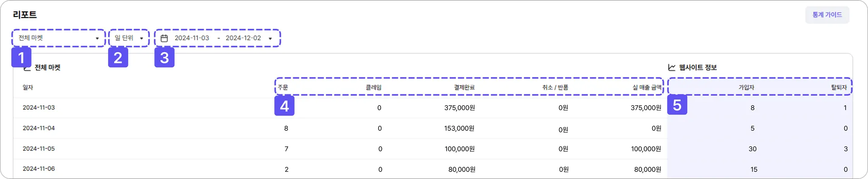Click the line chart icon beside 웹사이트 정보
Screen dimensions: 868x179
click(x=672, y=67)
